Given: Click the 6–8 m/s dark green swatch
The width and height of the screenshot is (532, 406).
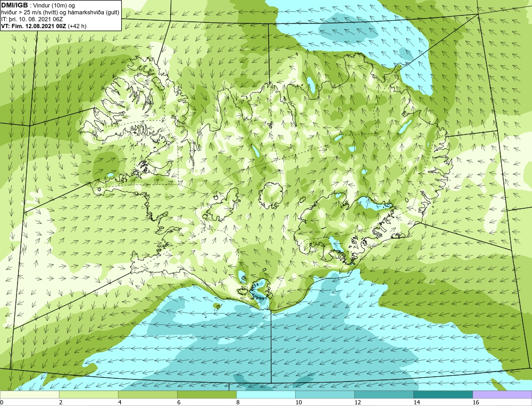Looking at the screenshot, I should pyautogui.click(x=206, y=394).
